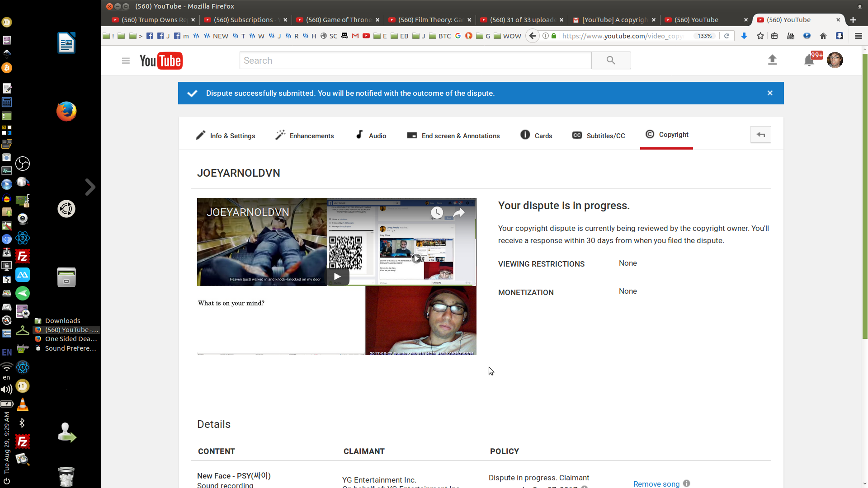Click the info icon beside Remove song
The height and width of the screenshot is (488, 868).
(x=686, y=483)
